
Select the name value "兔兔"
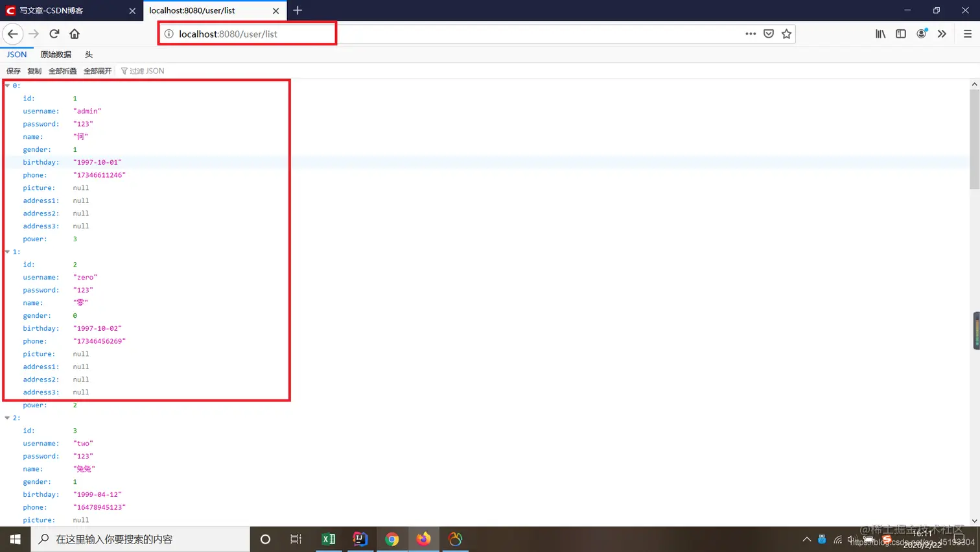click(84, 469)
